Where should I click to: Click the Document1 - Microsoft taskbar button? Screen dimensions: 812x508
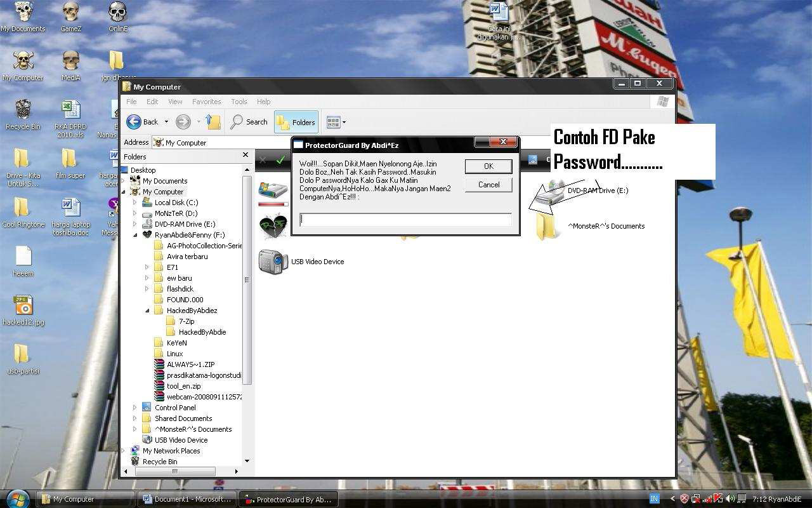click(187, 499)
